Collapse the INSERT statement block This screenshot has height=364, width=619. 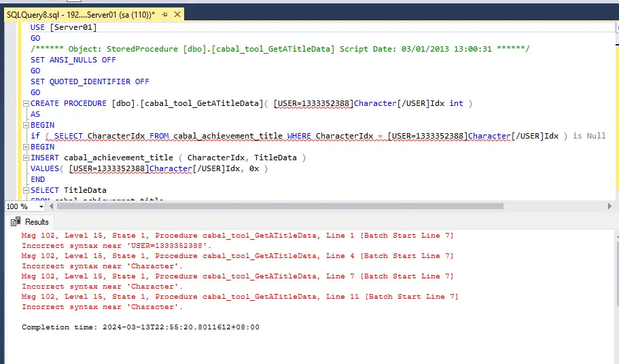[26, 158]
